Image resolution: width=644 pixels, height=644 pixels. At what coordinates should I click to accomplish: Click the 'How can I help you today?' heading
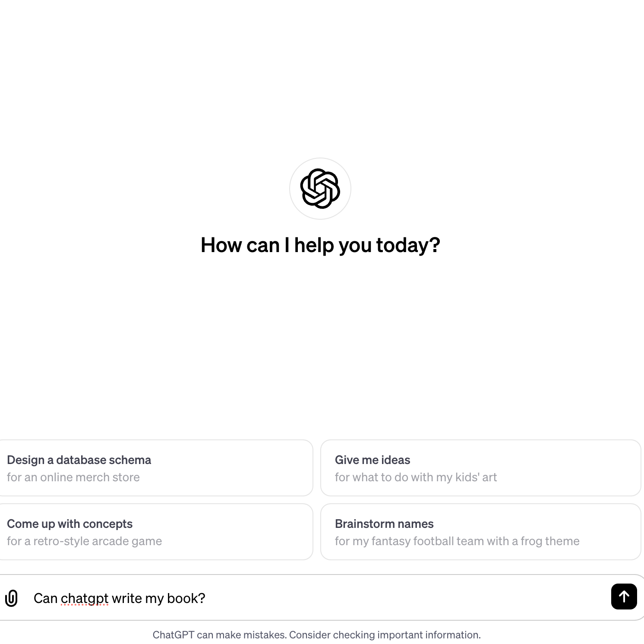pyautogui.click(x=320, y=245)
